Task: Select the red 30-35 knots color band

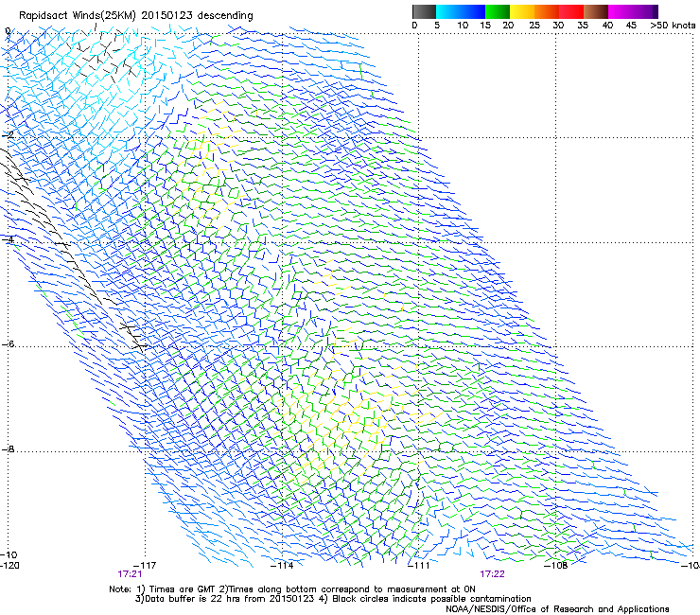Action: point(571,11)
